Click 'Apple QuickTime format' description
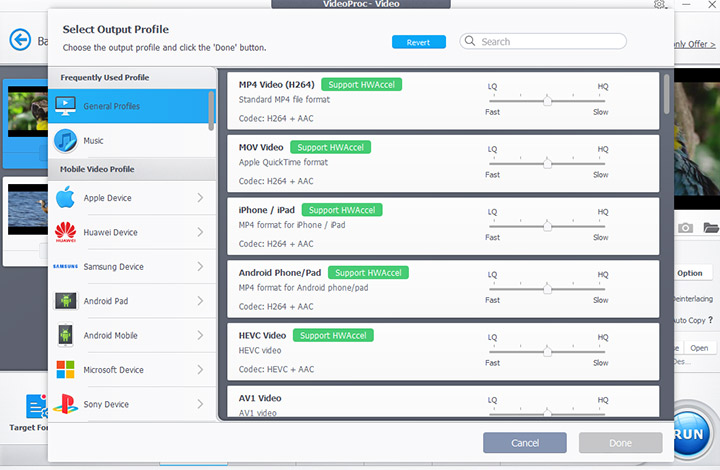The height and width of the screenshot is (470, 720). coord(283,162)
